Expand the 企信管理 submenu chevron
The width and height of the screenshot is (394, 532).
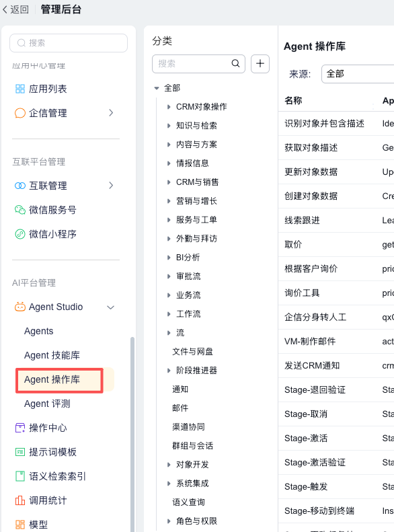coord(111,113)
